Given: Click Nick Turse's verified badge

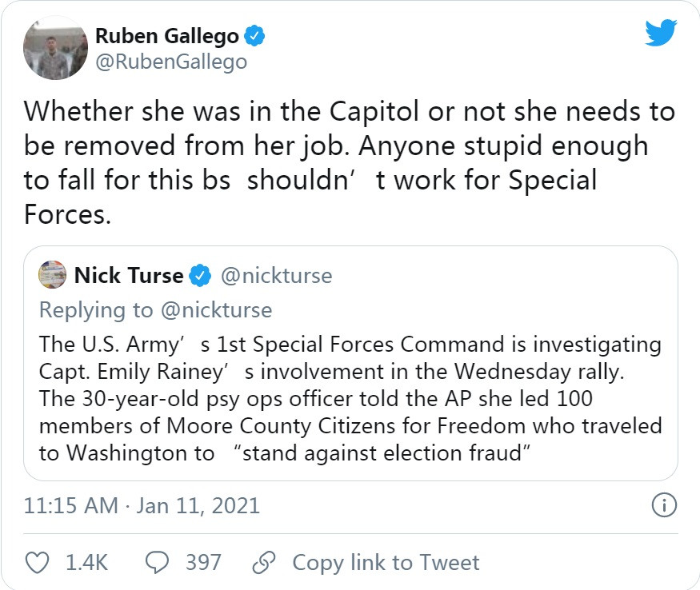Looking at the screenshot, I should (x=200, y=277).
